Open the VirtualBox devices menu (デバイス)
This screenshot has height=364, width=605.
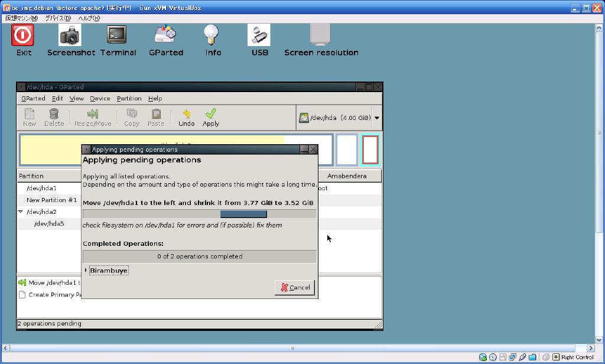(x=58, y=18)
